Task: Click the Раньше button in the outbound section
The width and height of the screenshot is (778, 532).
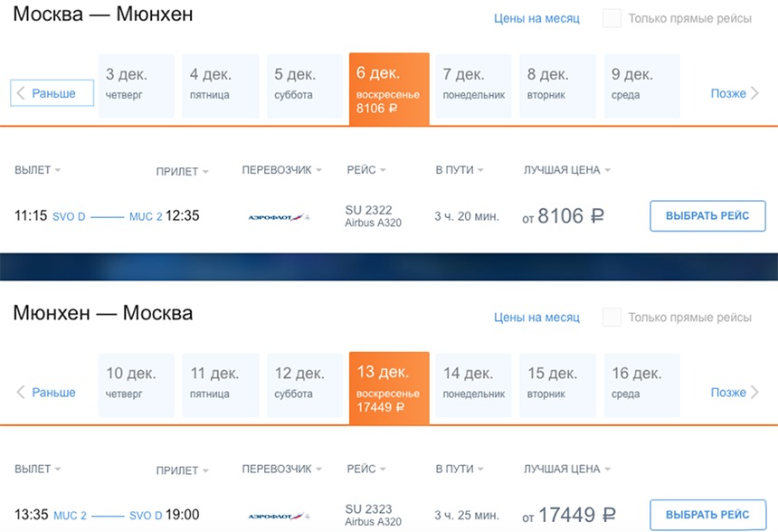Action: [52, 93]
